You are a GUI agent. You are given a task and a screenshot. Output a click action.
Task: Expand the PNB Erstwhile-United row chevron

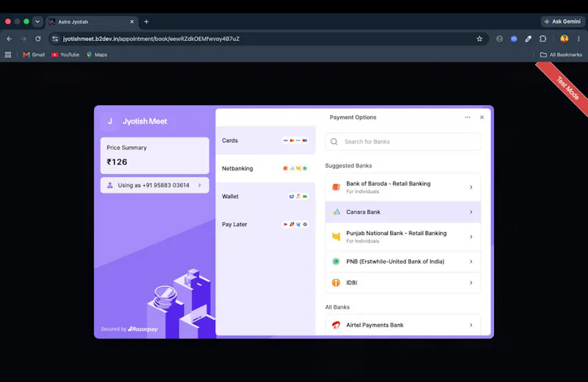click(471, 262)
